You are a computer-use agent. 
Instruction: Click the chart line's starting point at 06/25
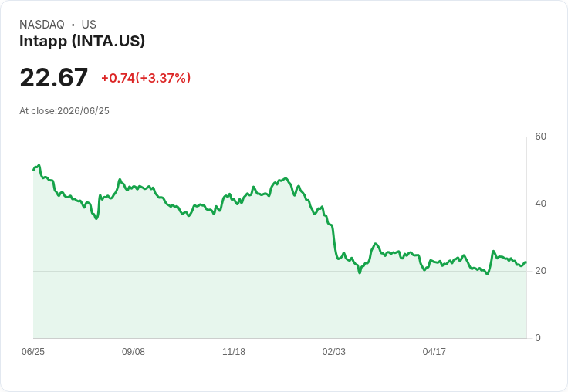click(33, 170)
